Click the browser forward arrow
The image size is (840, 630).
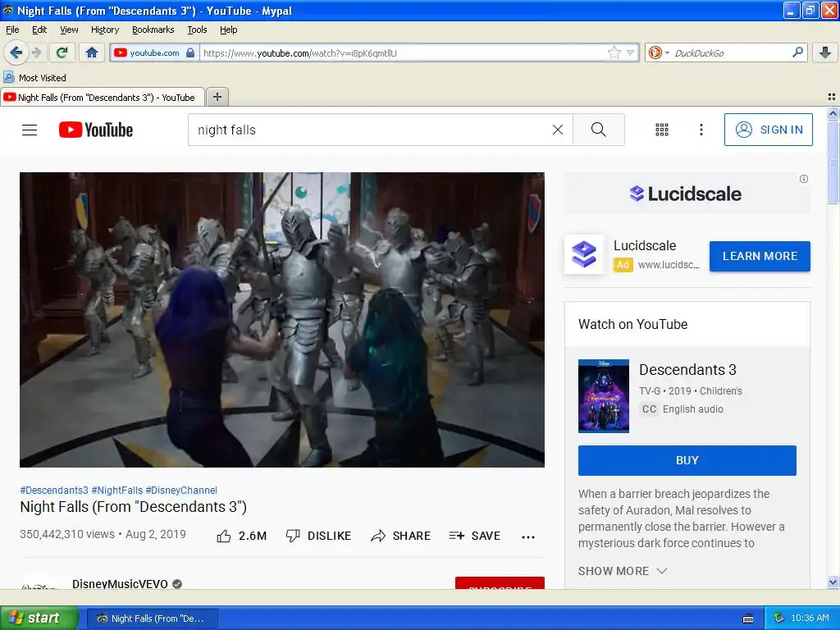tap(36, 52)
